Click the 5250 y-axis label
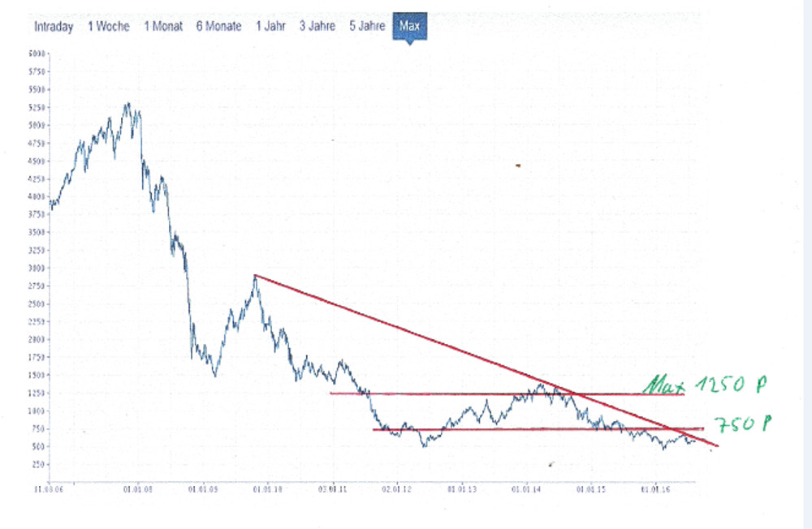Viewport: 812px width, 529px height. tap(37, 108)
